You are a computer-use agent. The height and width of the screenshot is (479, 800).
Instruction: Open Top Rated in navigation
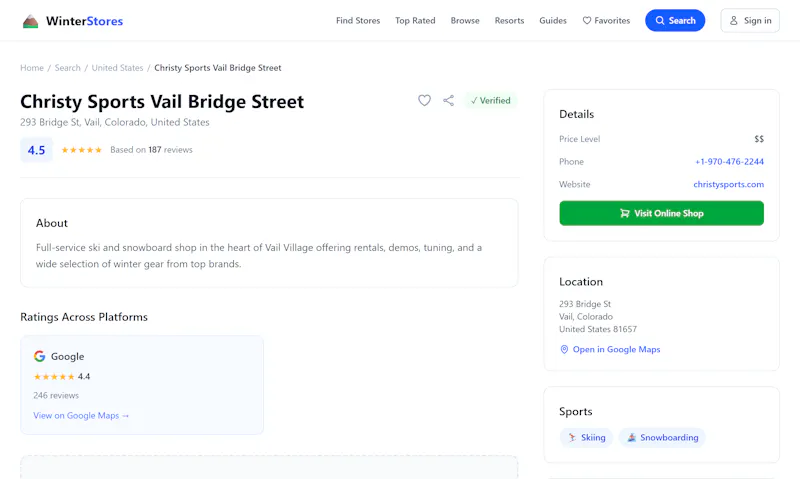click(x=415, y=20)
